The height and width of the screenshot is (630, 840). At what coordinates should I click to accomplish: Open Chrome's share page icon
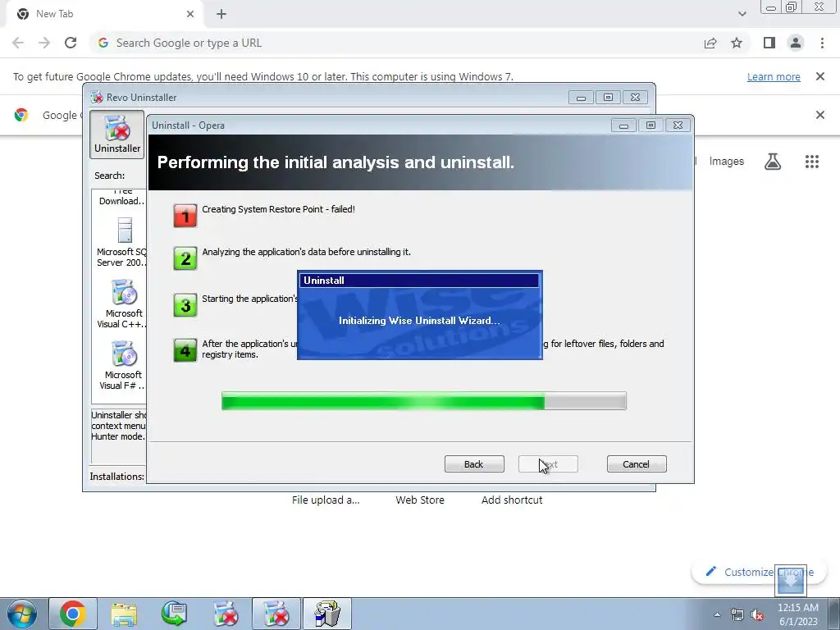click(710, 43)
